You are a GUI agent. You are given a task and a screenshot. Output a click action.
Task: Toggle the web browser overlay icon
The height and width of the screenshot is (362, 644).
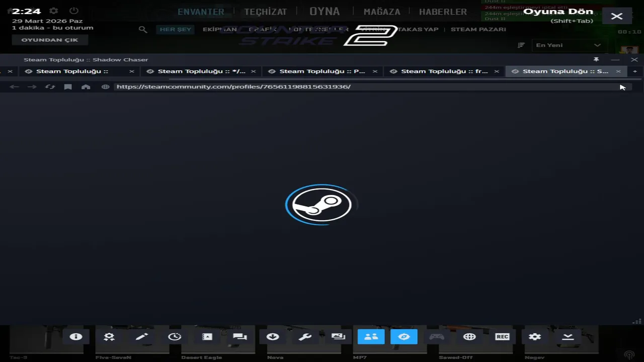(404, 337)
